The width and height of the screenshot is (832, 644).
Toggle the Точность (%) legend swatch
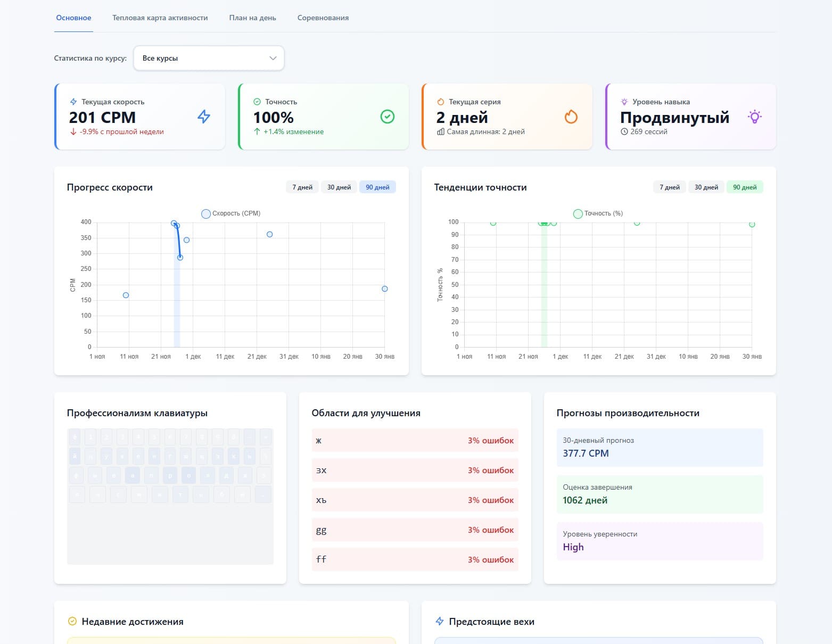[x=578, y=213]
